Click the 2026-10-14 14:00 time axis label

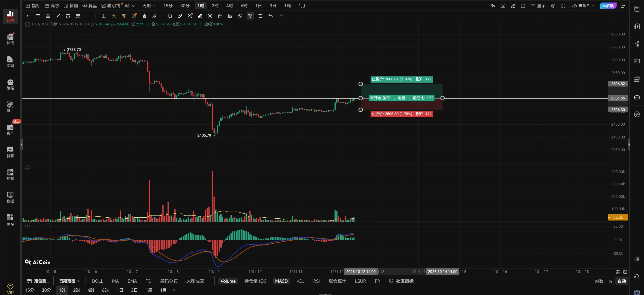[442, 272]
